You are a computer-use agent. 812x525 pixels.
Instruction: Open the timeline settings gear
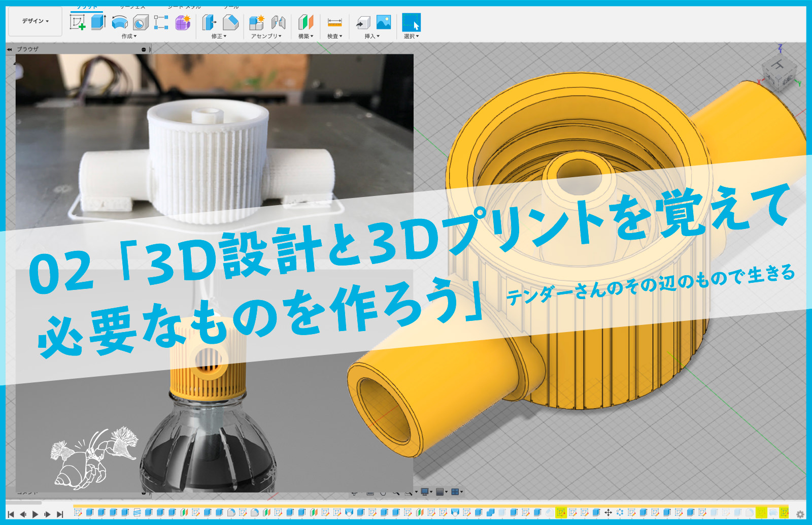(800, 514)
